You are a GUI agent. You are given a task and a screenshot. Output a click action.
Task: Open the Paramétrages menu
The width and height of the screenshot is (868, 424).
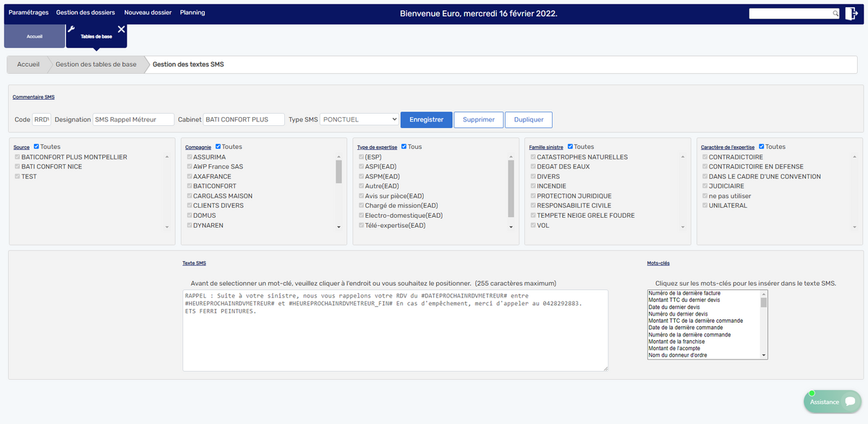click(28, 13)
